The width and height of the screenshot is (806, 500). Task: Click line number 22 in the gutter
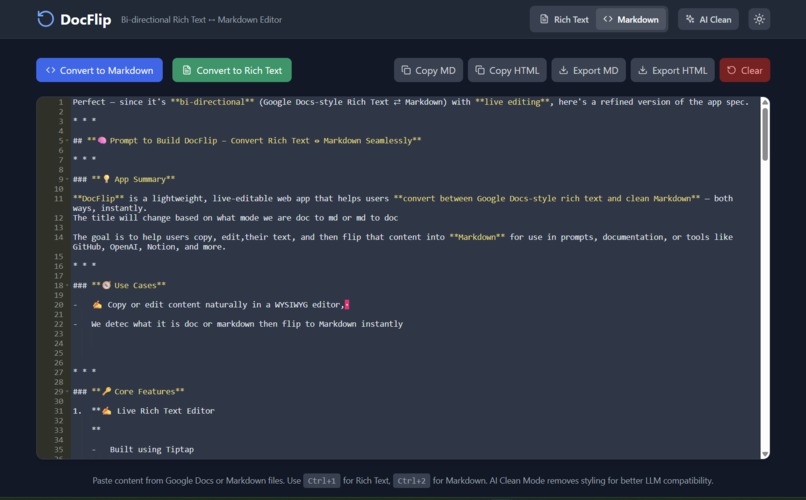[59, 324]
